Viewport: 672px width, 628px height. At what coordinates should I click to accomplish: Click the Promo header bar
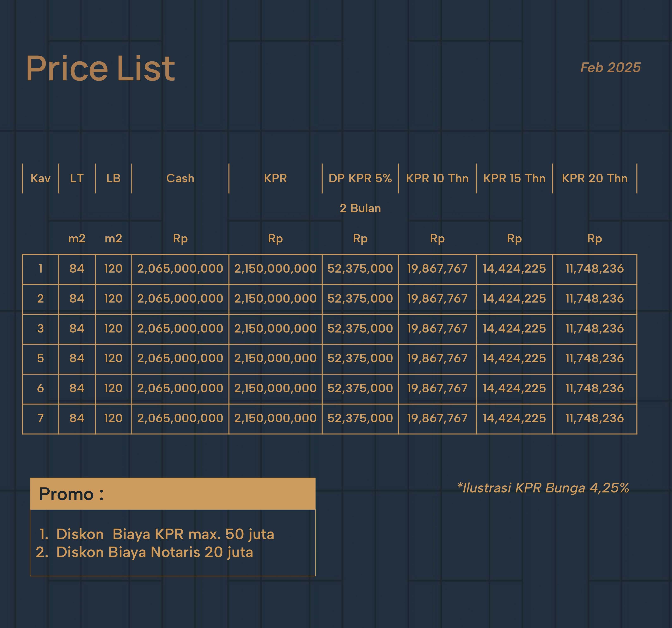tap(172, 494)
